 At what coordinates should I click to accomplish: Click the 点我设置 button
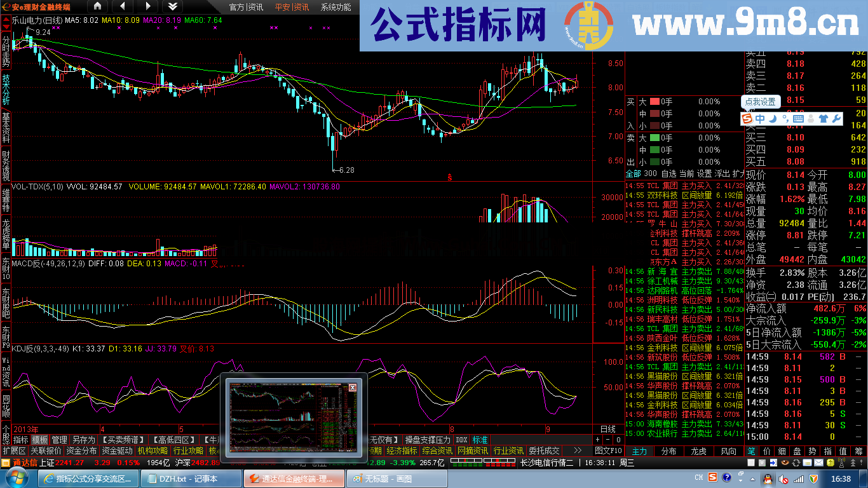click(x=761, y=102)
